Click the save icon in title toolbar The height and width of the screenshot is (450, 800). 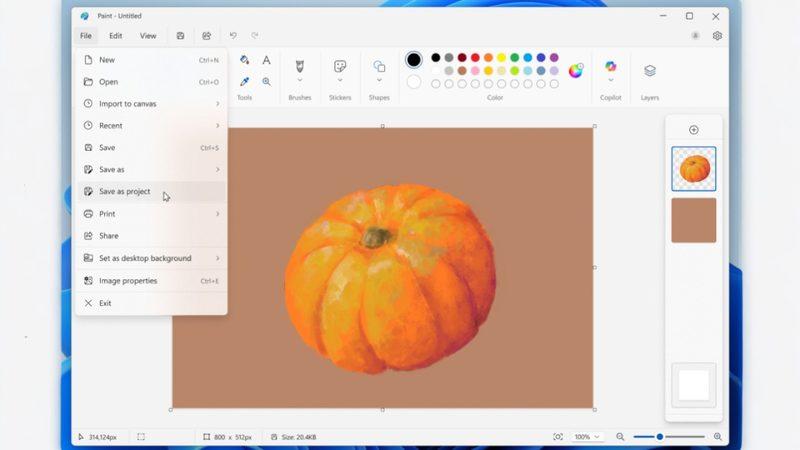pyautogui.click(x=180, y=36)
